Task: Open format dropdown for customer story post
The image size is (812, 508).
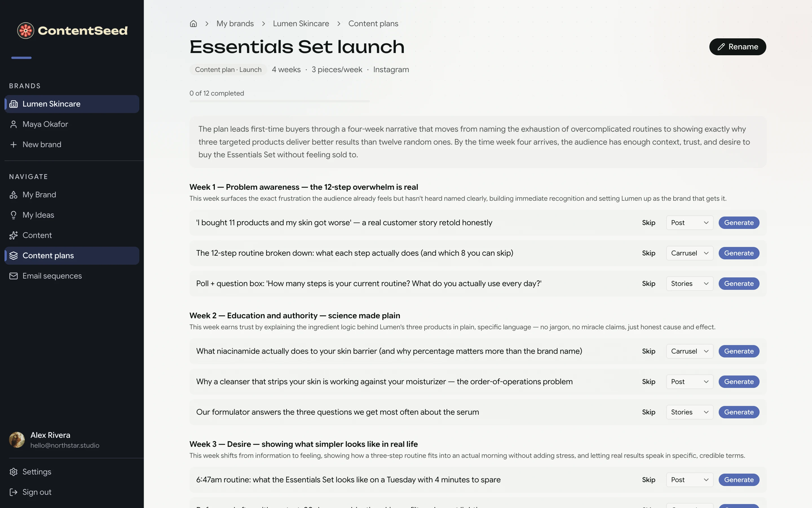Action: coord(689,223)
